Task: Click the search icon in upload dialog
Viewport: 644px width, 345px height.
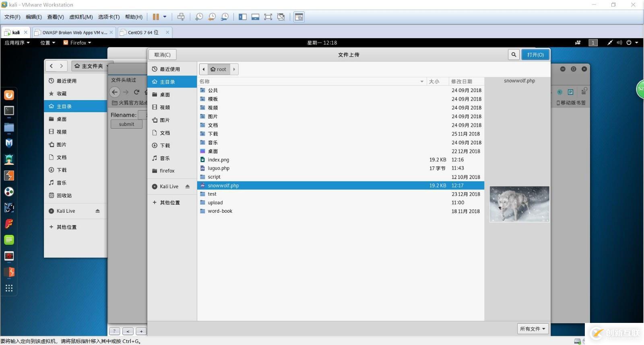Action: coord(514,55)
